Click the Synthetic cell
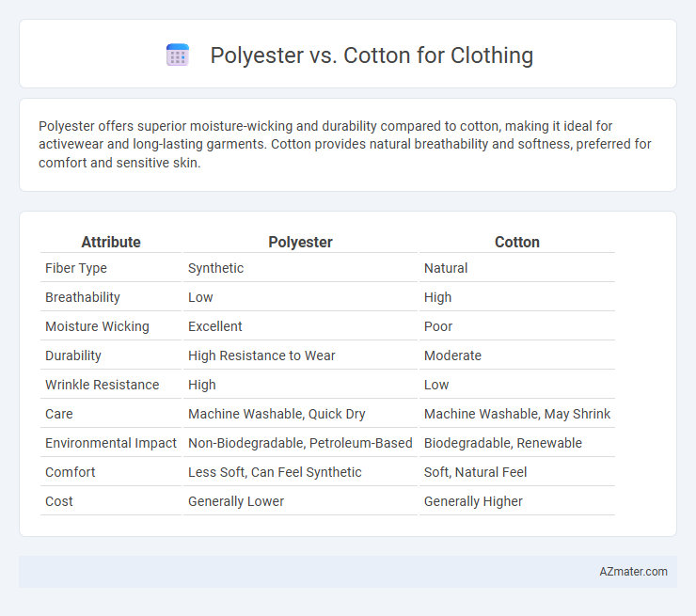The height and width of the screenshot is (616, 696). [x=215, y=268]
